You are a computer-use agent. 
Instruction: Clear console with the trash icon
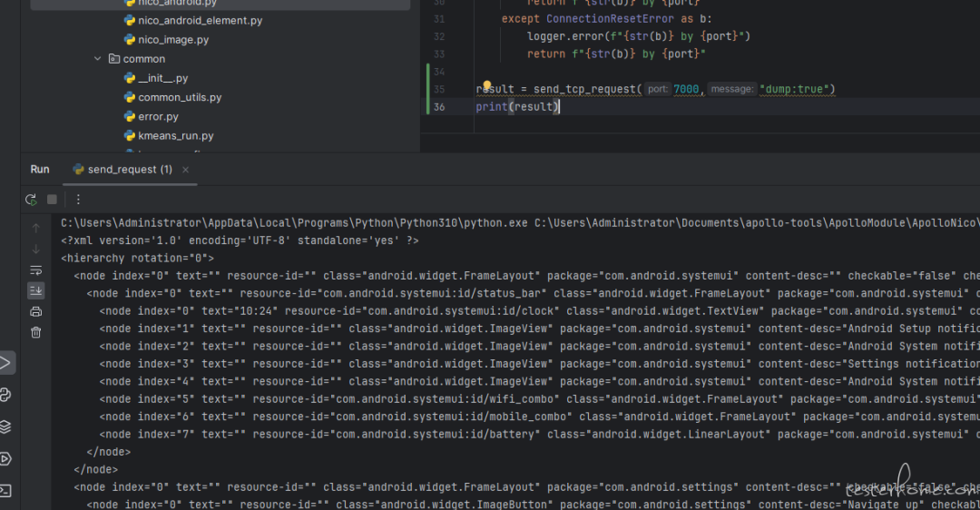point(36,332)
